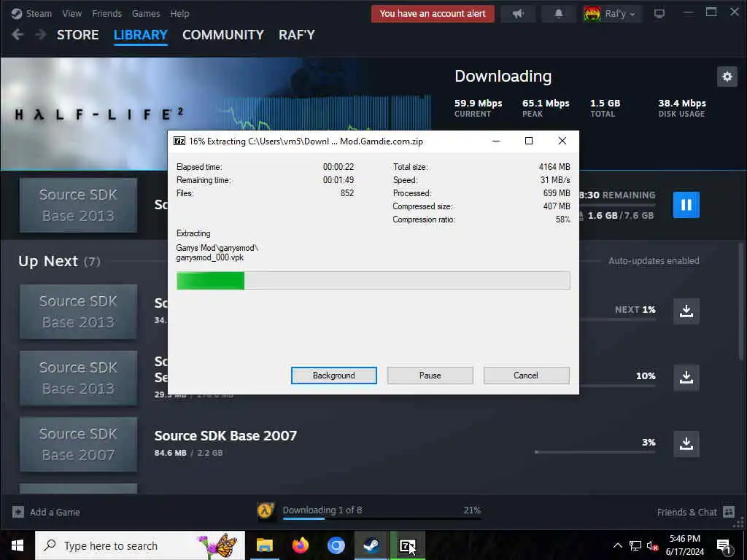The height and width of the screenshot is (560, 747).
Task: Click the Friends & Chat icon
Action: click(x=729, y=512)
